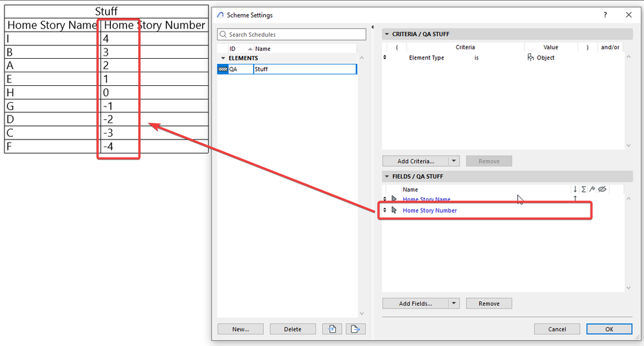Click the scroll down arrow of schedule list
Screen dimensions: 644x346
[362, 313]
